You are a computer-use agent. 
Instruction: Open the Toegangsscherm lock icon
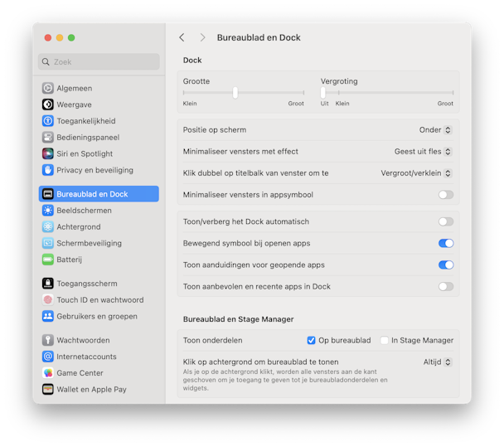tap(48, 284)
